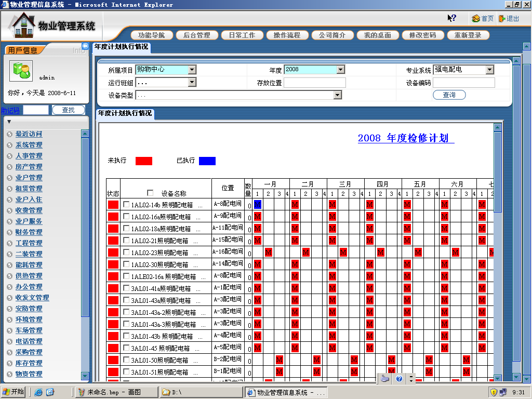The image size is (532, 399).
Task: Open 财务管理 in the sidebar
Action: (29, 232)
